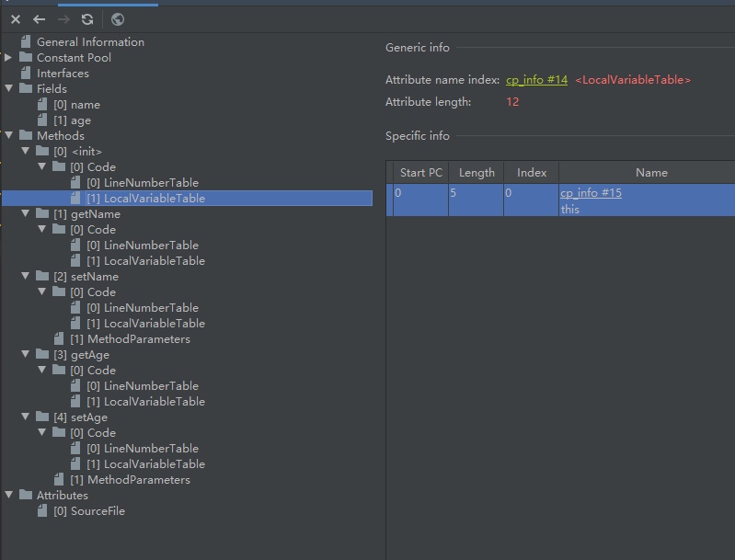Viewport: 735px width, 560px height.
Task: Select General Information in the tree
Action: coord(90,42)
